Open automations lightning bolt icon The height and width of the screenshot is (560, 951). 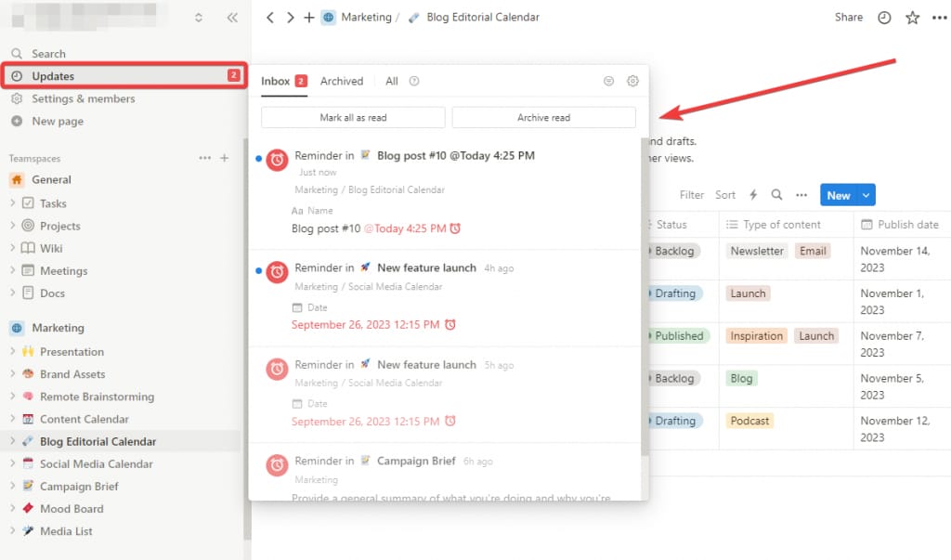tap(753, 195)
